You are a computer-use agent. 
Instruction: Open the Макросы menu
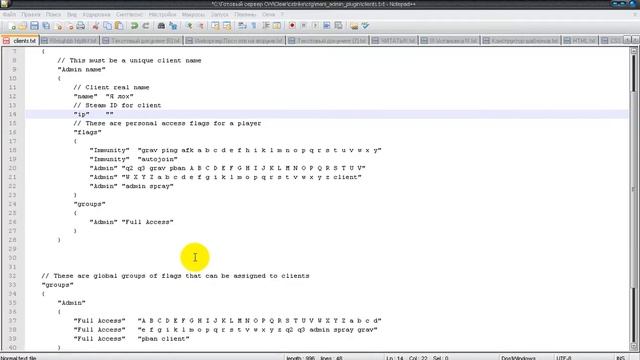[x=193, y=14]
